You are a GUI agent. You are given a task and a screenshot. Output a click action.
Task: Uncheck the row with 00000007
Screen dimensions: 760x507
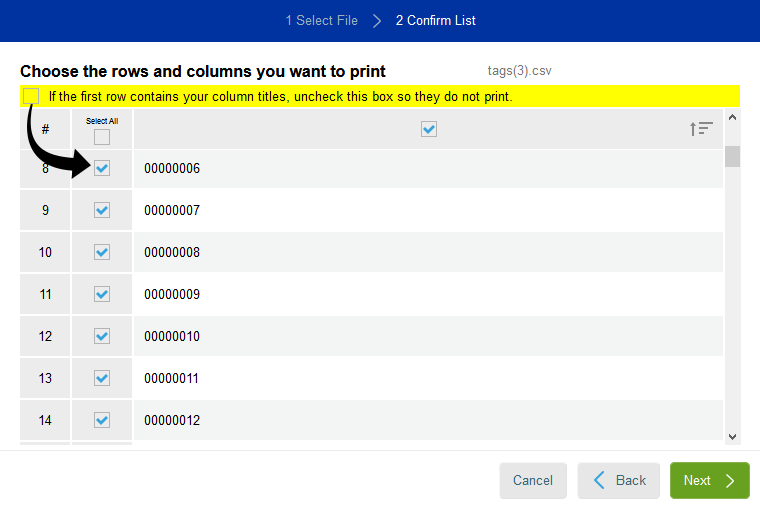(x=102, y=210)
